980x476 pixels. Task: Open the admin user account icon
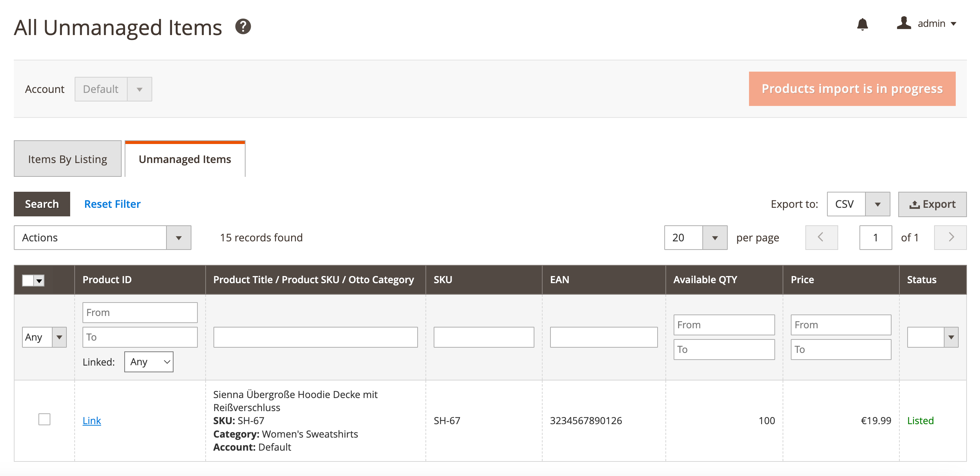[904, 23]
